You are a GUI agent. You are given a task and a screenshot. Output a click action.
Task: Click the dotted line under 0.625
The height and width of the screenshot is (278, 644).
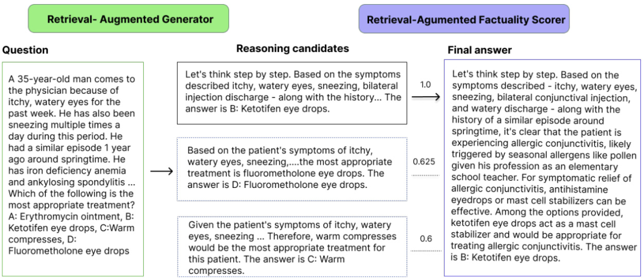pos(425,175)
